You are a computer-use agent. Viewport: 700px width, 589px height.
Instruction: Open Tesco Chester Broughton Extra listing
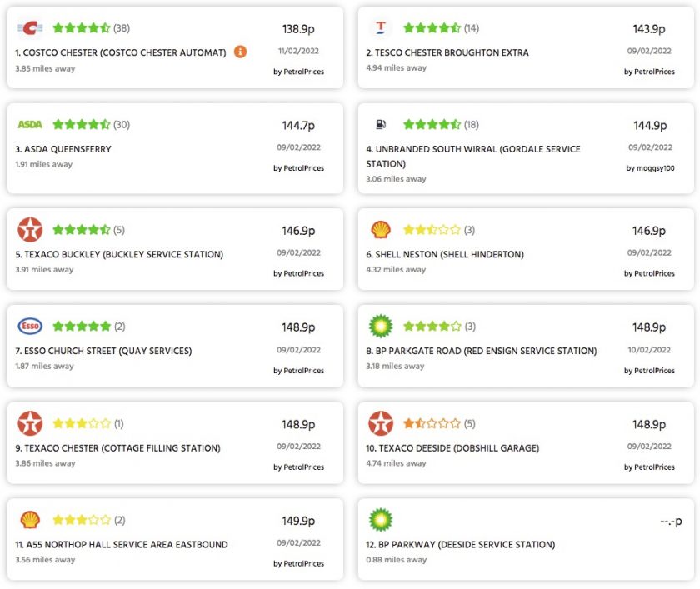tap(447, 52)
